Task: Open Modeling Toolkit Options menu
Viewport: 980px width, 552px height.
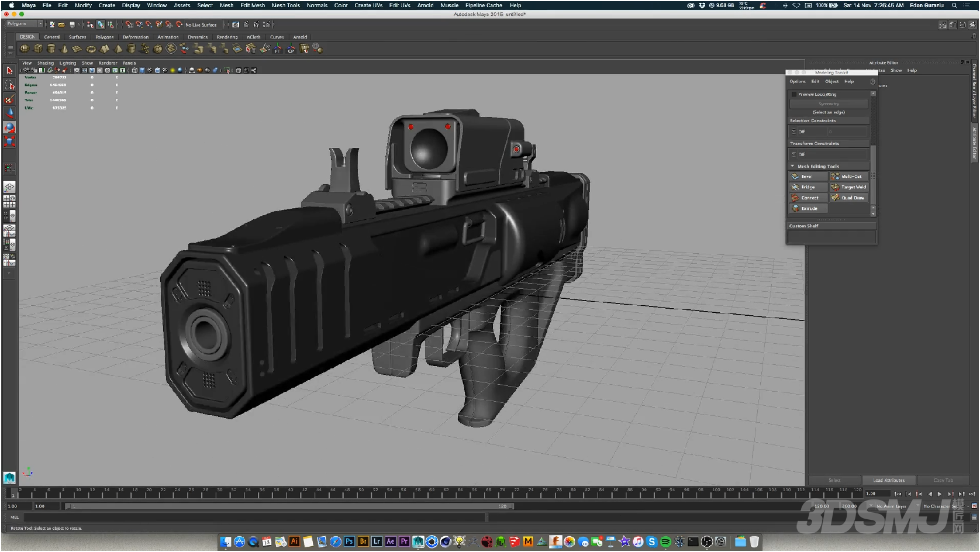Action: point(798,81)
